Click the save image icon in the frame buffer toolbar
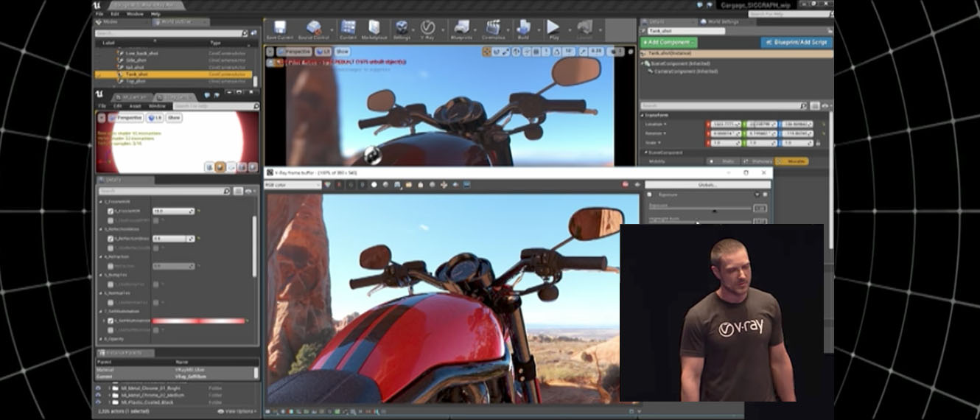Screen dimensions: 980x420 pyautogui.click(x=397, y=184)
